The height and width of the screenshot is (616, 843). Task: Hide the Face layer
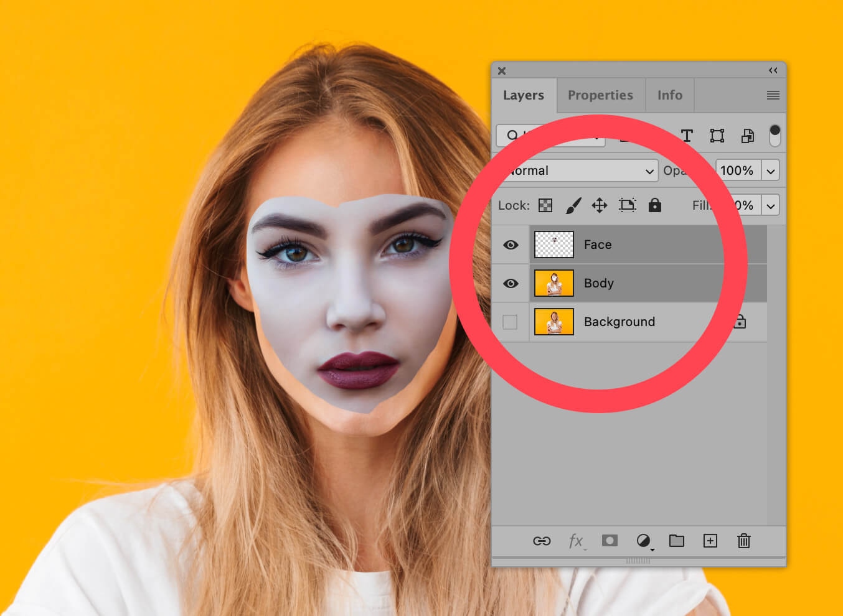[511, 245]
